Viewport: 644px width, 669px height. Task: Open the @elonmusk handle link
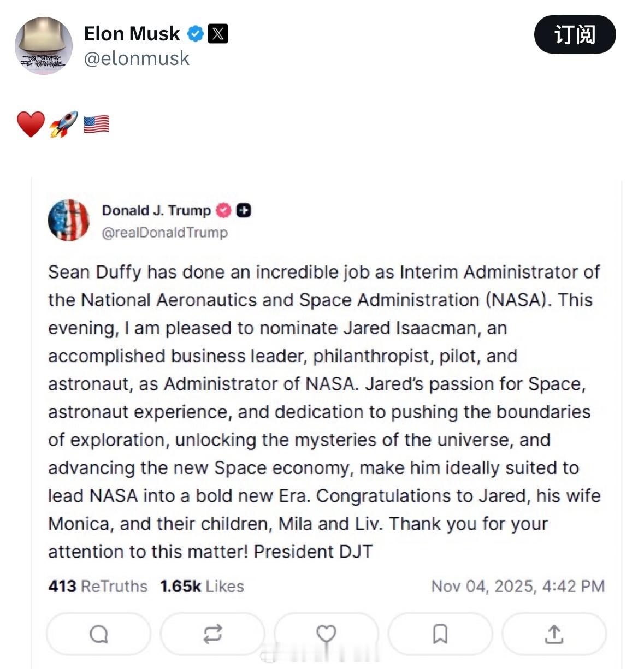(x=137, y=58)
